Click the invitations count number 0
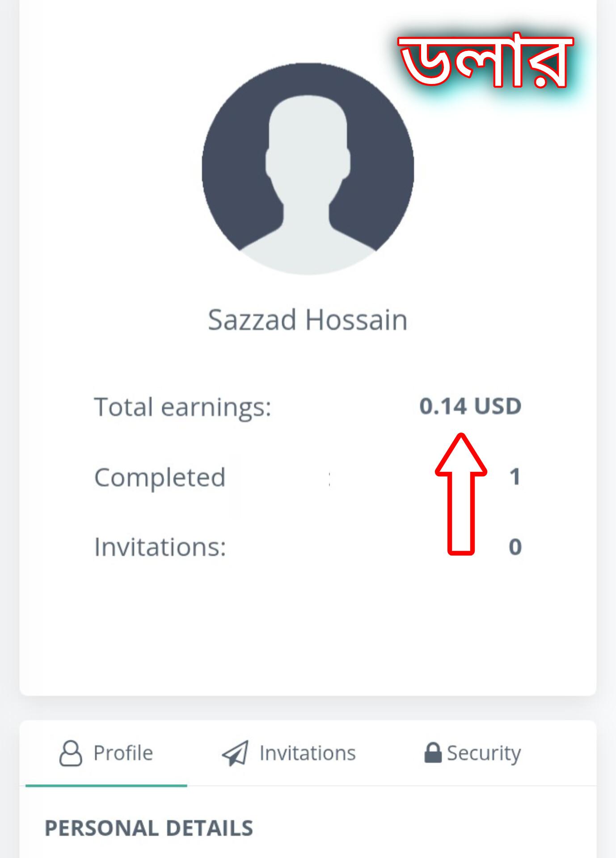The height and width of the screenshot is (858, 616). (x=515, y=547)
